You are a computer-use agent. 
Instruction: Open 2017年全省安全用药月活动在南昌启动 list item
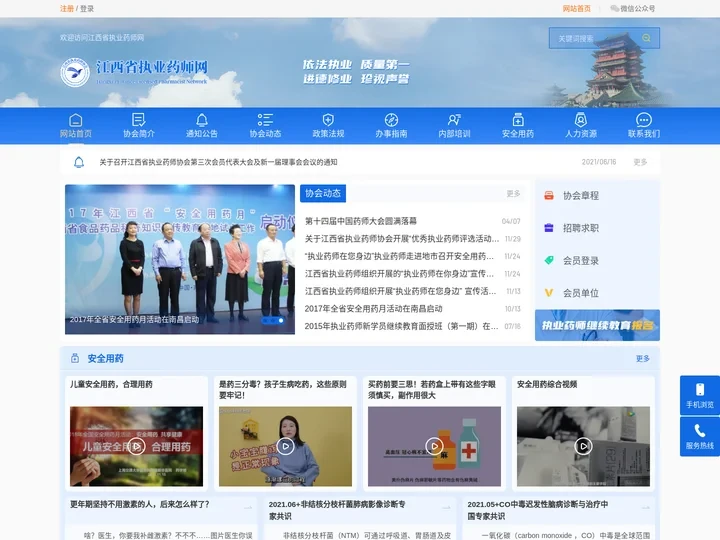click(373, 309)
